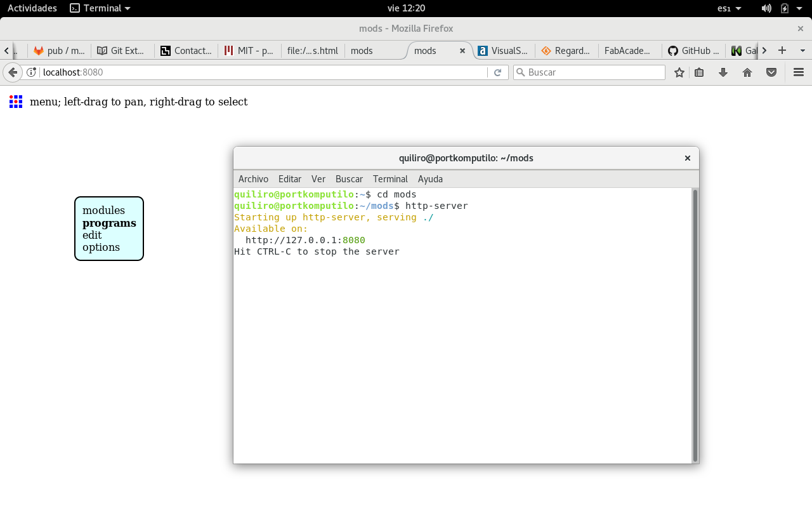Open the Editar menu in the terminal
This screenshot has height=508, width=812.
coord(290,179)
